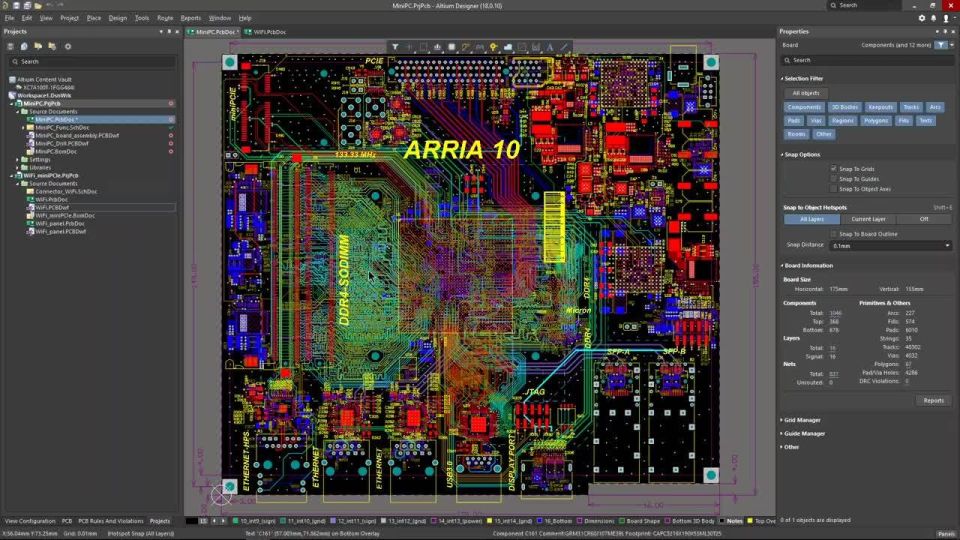960x540 pixels.
Task: Click the LS layer set button in the layer bar
Action: [203, 521]
